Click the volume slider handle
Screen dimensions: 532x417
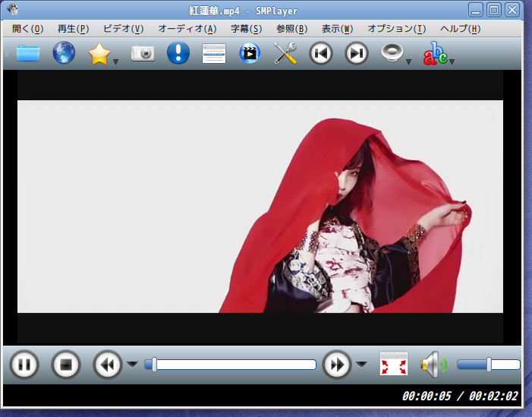tap(489, 365)
